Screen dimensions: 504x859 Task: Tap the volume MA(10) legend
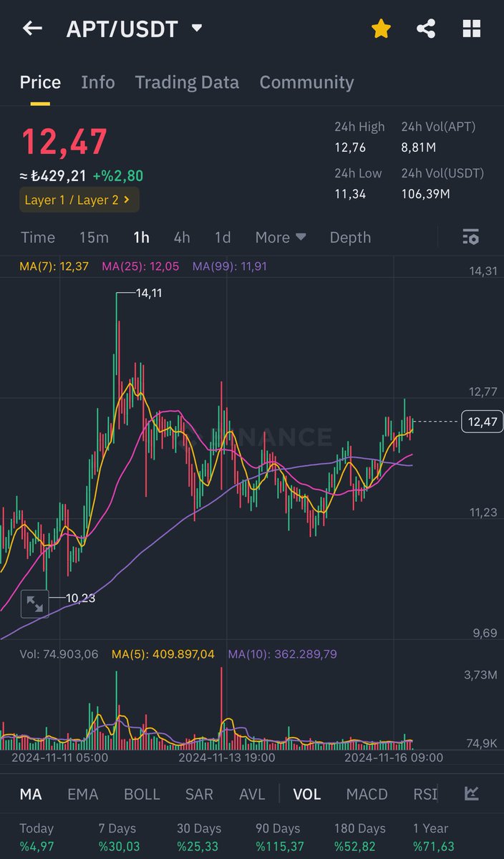[x=282, y=654]
